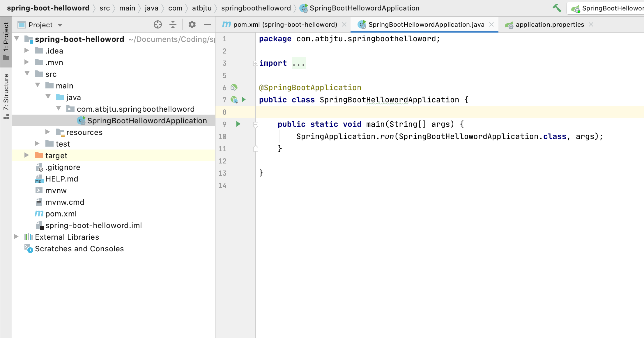
Task: Click springboothelloword in the breadcrumb path
Action: point(256,8)
